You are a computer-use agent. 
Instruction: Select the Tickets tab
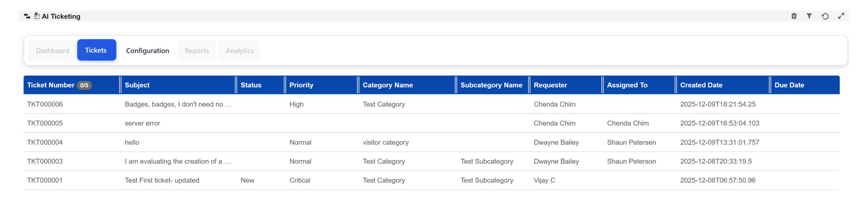click(96, 50)
